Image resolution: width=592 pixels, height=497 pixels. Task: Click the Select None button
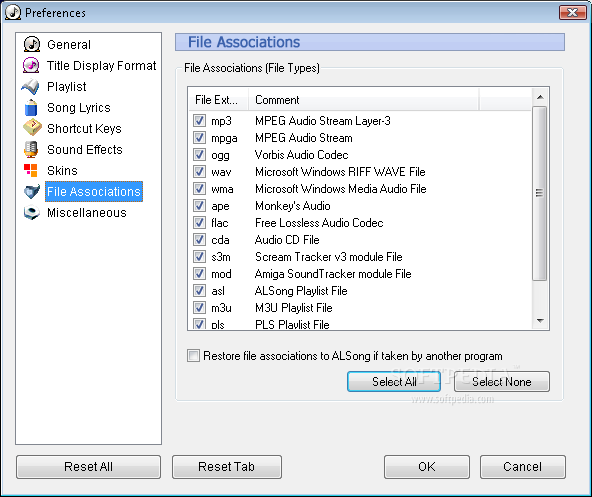tap(502, 382)
